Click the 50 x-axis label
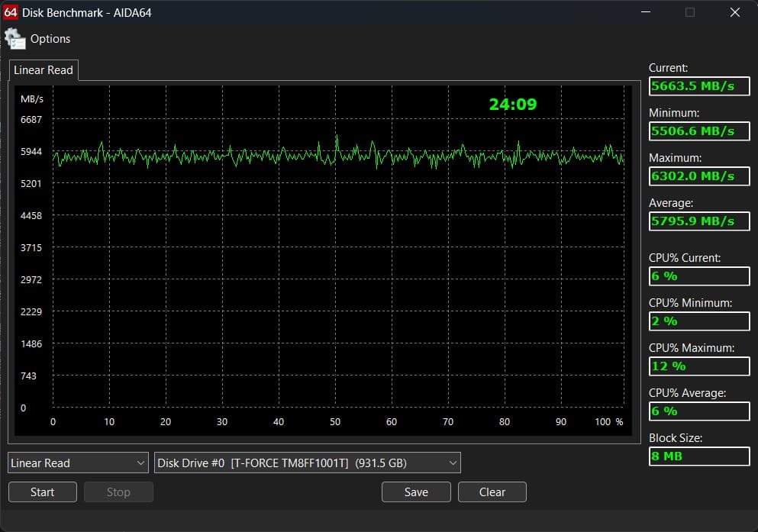Image resolution: width=758 pixels, height=532 pixels. (335, 422)
